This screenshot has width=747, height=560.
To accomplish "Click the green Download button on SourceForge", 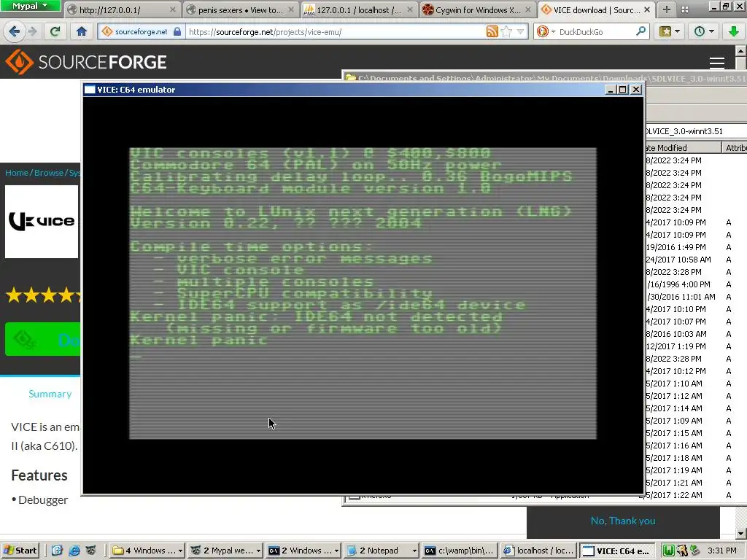I will click(43, 339).
